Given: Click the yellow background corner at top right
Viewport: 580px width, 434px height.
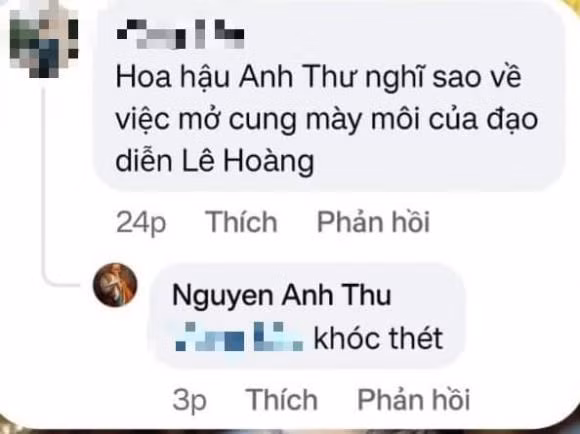Looking at the screenshot, I should (x=574, y=5).
